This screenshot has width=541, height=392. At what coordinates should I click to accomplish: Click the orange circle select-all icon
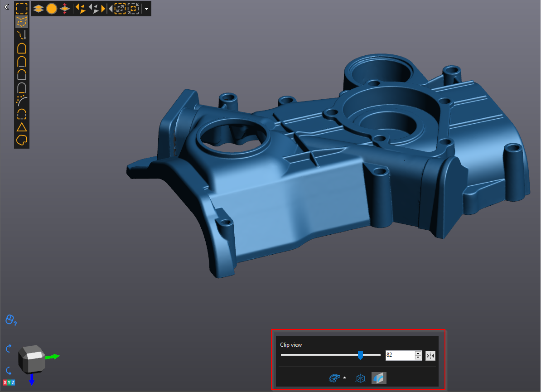[x=52, y=8]
